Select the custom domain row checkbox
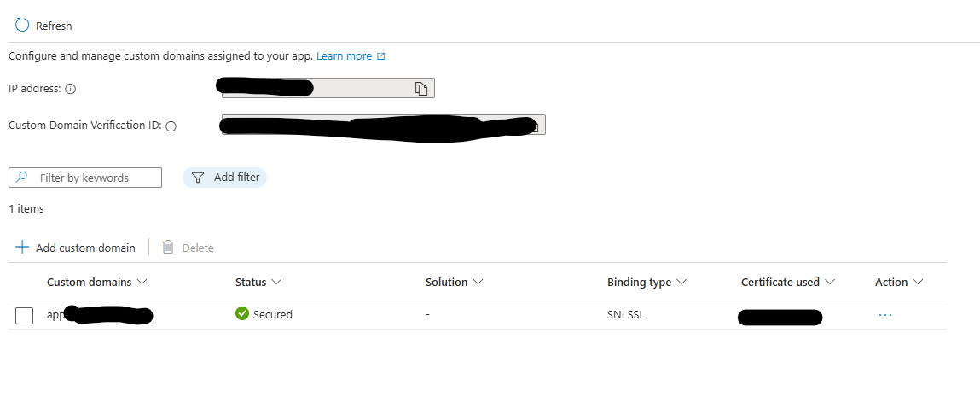The image size is (980, 403). pos(25,315)
